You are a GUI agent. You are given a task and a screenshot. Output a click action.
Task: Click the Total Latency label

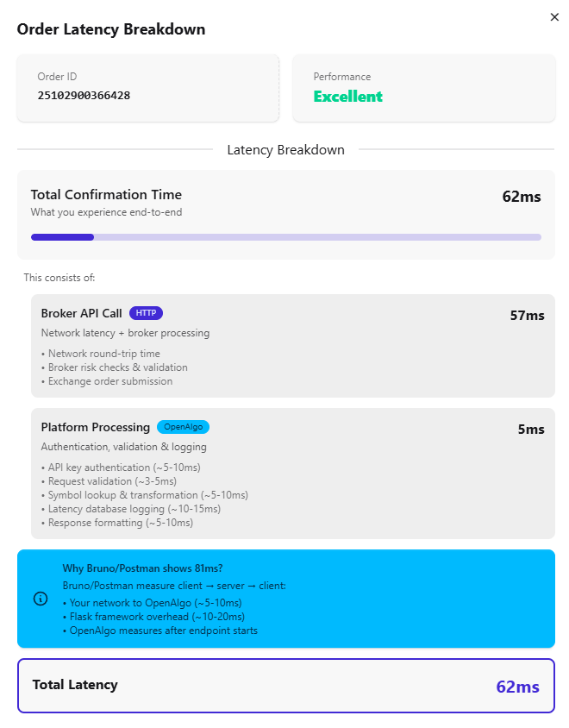(x=75, y=685)
